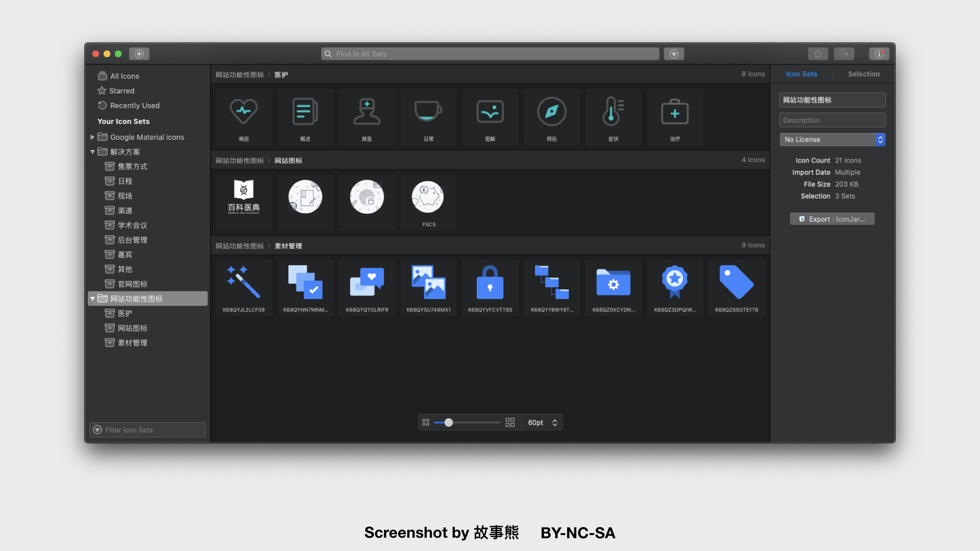The image size is (980, 551).
Task: Click the add new set plus button
Action: tap(139, 54)
